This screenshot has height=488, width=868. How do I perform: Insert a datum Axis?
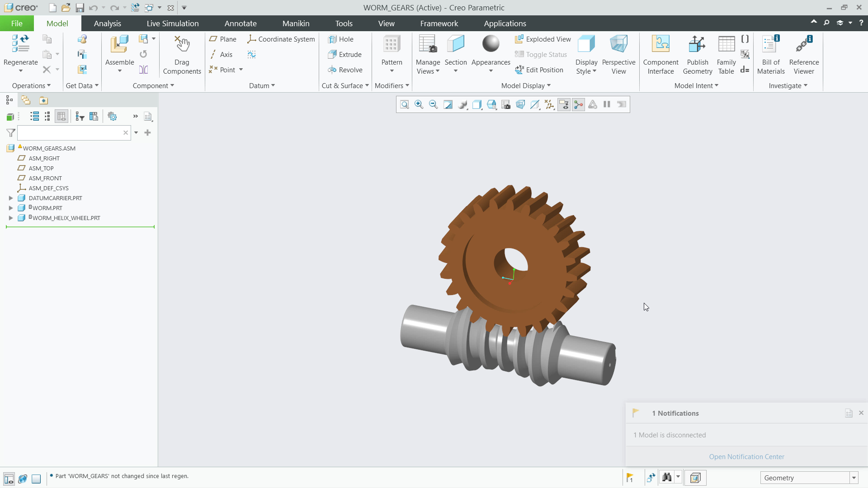tap(221, 55)
